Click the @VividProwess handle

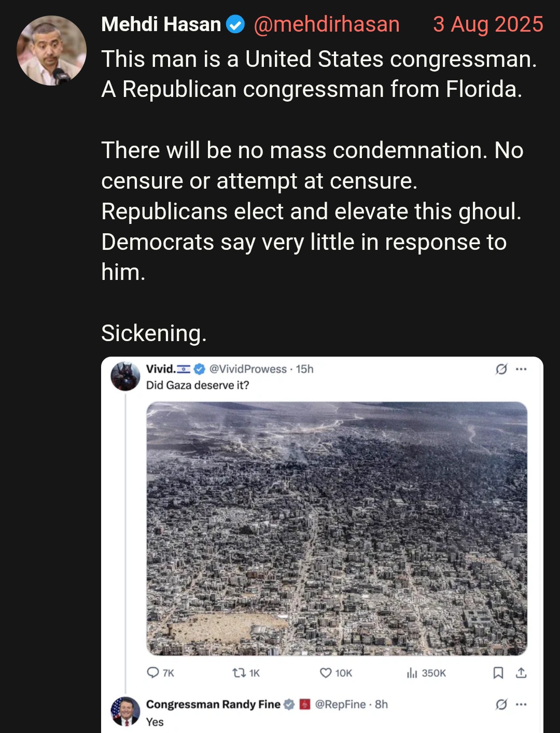point(248,369)
